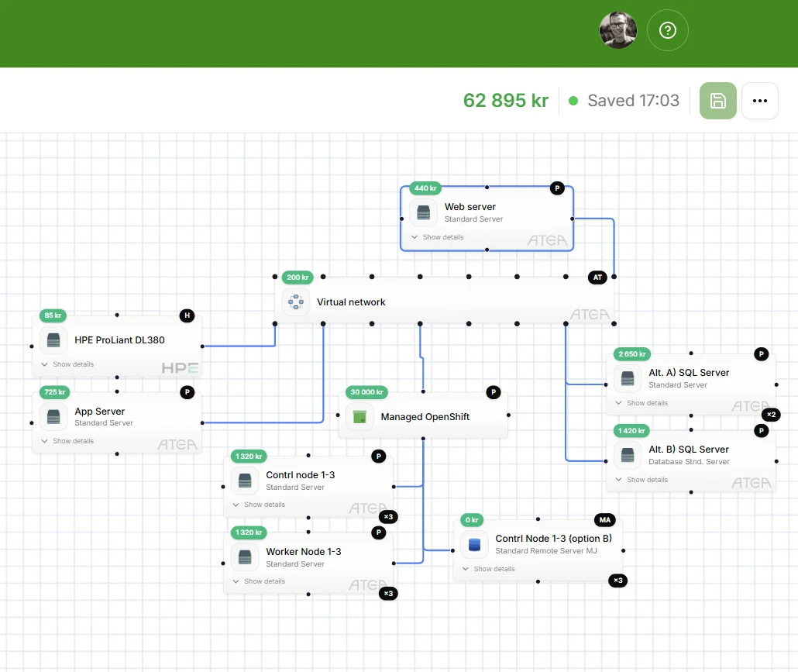
Task: Expand Show details on Alt. A) SQL Server
Action: [x=641, y=403]
